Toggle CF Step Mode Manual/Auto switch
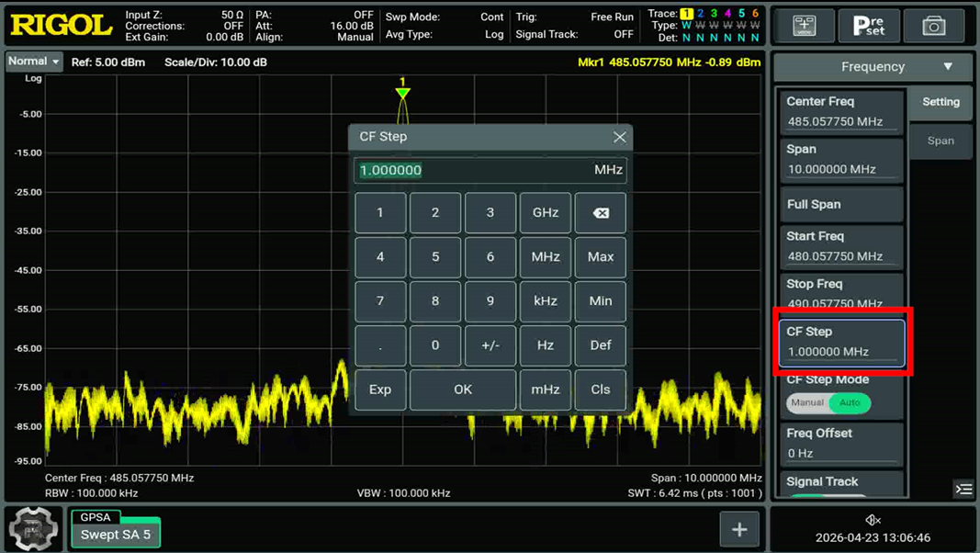 828,403
